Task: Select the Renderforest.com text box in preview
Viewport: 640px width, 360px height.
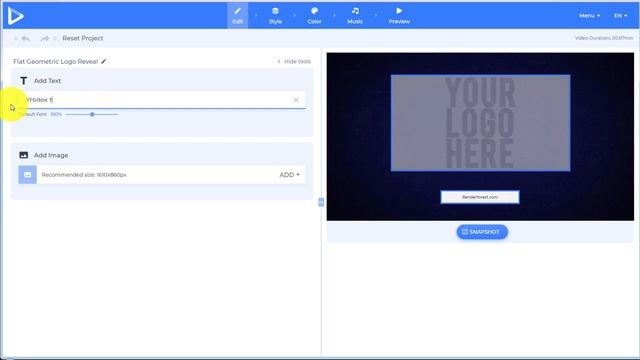Action: tap(480, 197)
